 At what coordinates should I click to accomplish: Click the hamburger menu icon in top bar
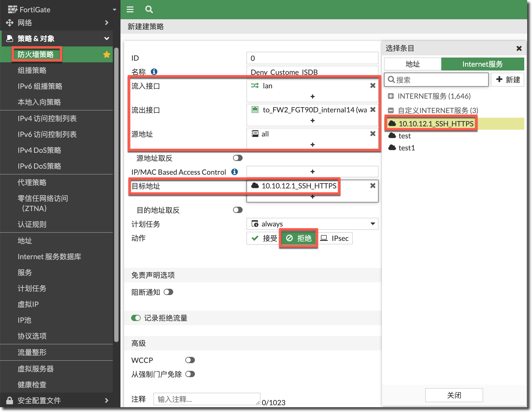(130, 9)
